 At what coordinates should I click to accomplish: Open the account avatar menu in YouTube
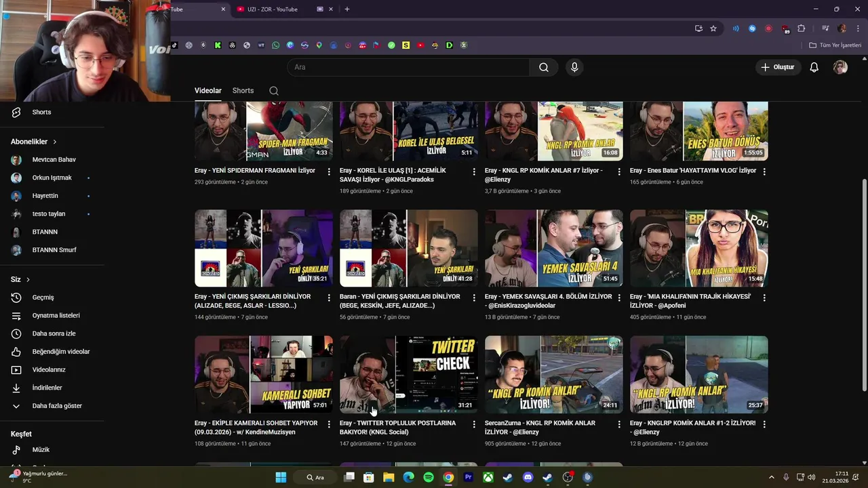click(840, 67)
